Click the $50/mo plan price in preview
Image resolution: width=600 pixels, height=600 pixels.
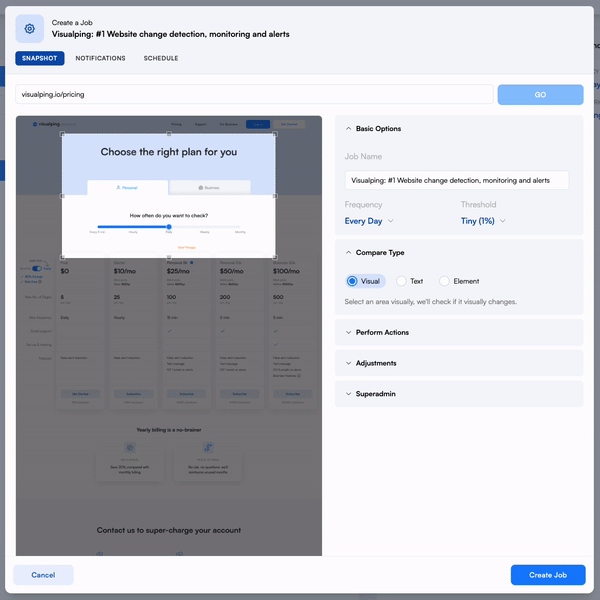(x=231, y=271)
